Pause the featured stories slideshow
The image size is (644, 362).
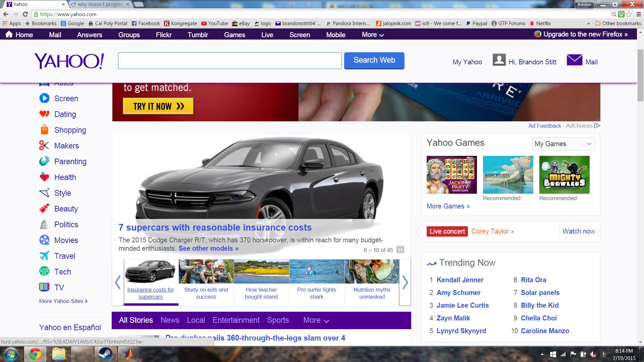pyautogui.click(x=400, y=250)
